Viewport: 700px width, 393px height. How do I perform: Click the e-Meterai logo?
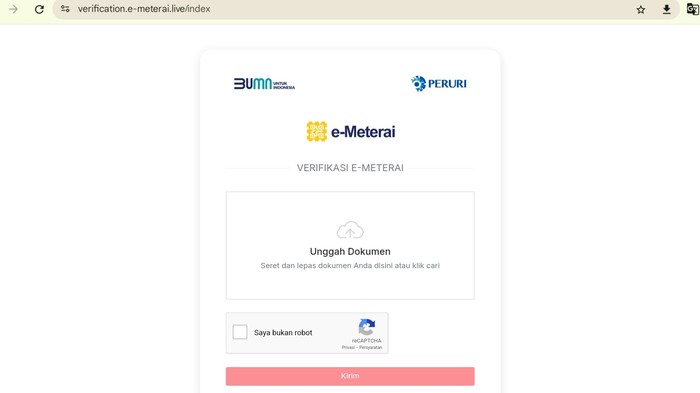tap(350, 131)
